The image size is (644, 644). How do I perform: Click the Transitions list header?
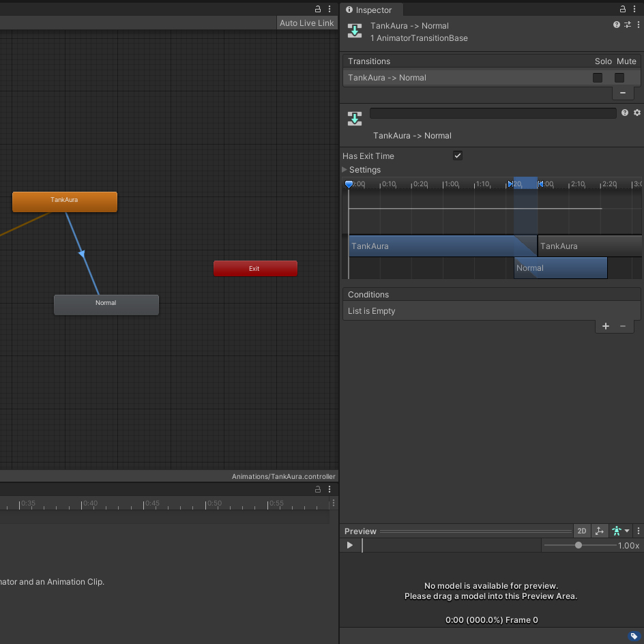point(492,61)
